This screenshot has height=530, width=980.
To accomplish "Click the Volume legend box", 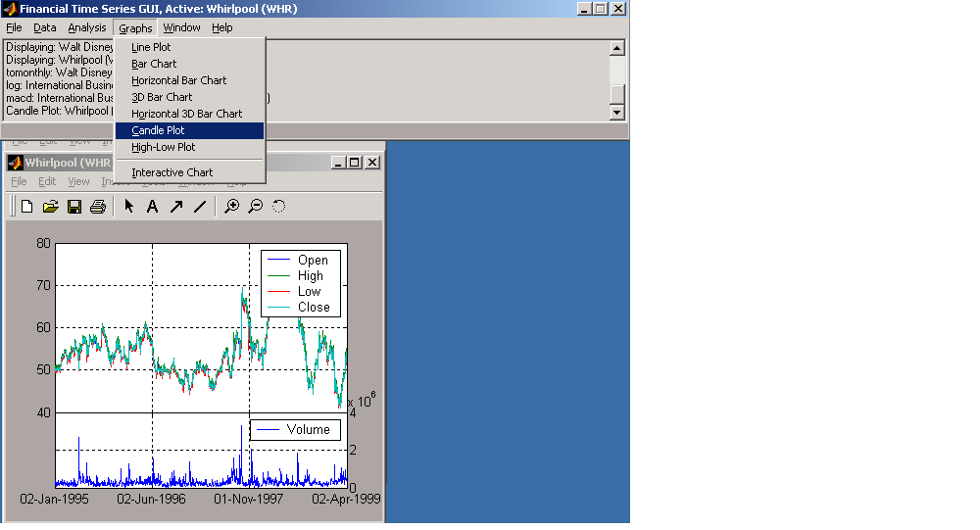I will [x=296, y=429].
